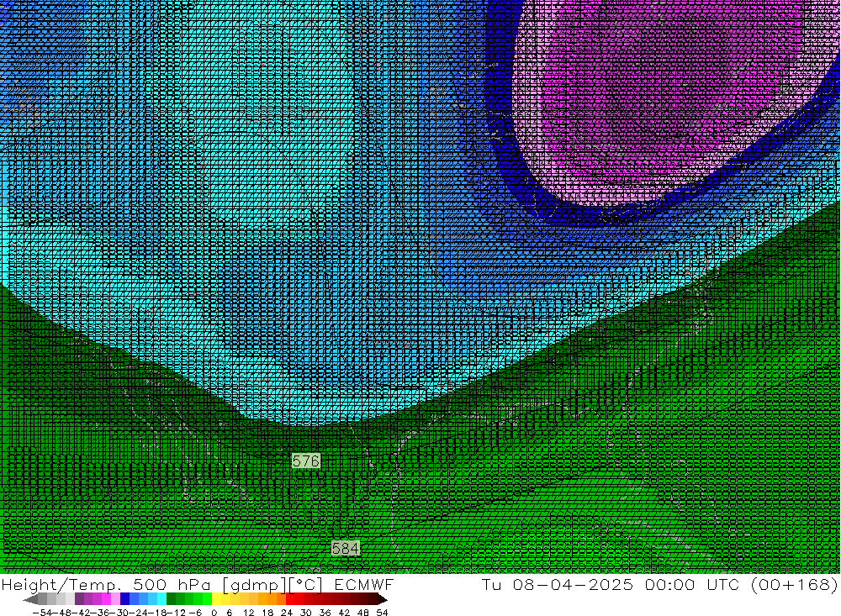This screenshot has height=616, width=841.
Task: Select the dark blue legend swatch at -30
Action: click(124, 599)
